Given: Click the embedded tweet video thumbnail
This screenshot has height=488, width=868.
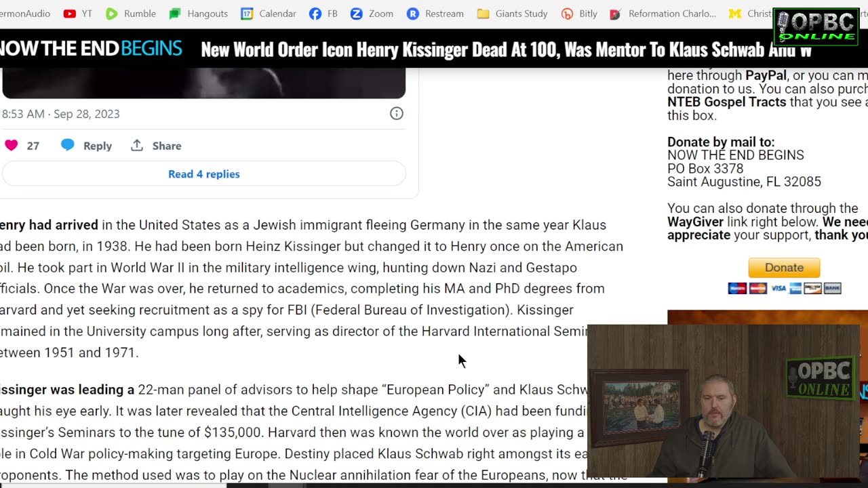Looking at the screenshot, I should coord(204,83).
